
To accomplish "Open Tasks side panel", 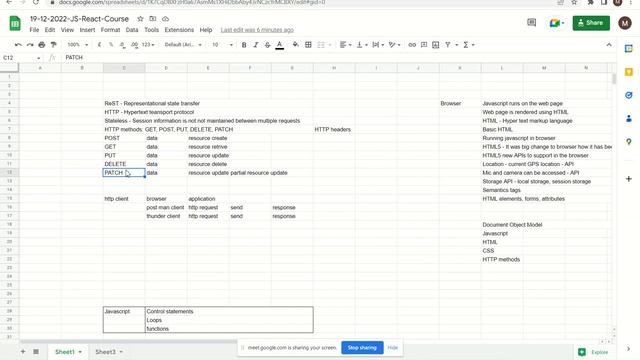I will coord(629,95).
